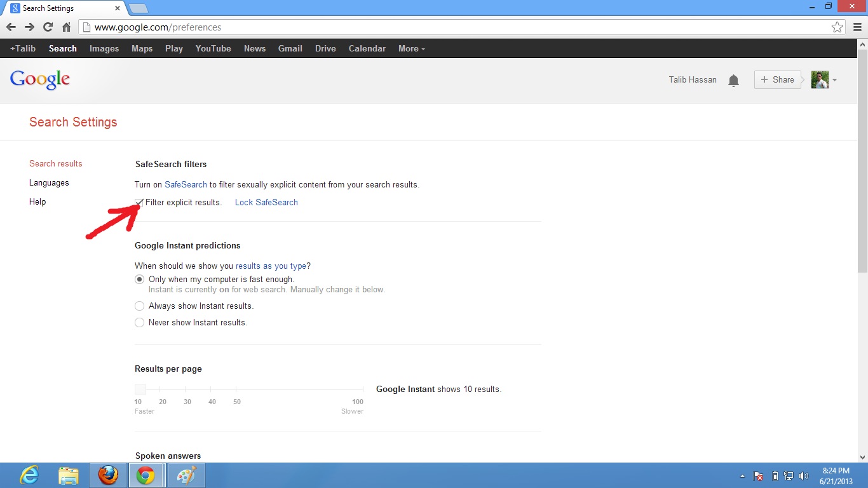Open the network tray icon
868x488 pixels.
pyautogui.click(x=789, y=476)
